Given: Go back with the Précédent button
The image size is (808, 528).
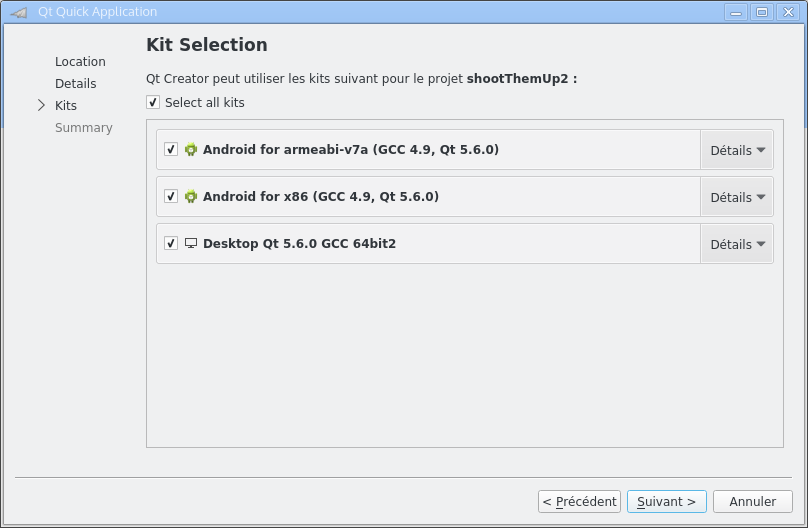Looking at the screenshot, I should tap(579, 501).
